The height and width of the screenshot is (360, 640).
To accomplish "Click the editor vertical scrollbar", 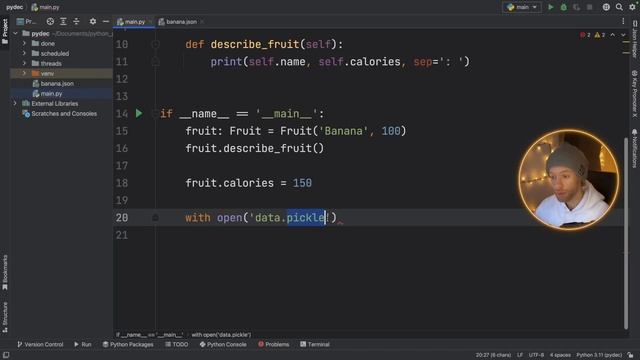I will (x=626, y=233).
